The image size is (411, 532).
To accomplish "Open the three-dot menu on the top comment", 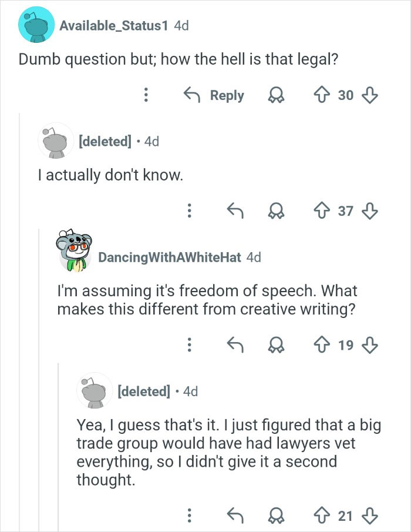I will coord(147,95).
